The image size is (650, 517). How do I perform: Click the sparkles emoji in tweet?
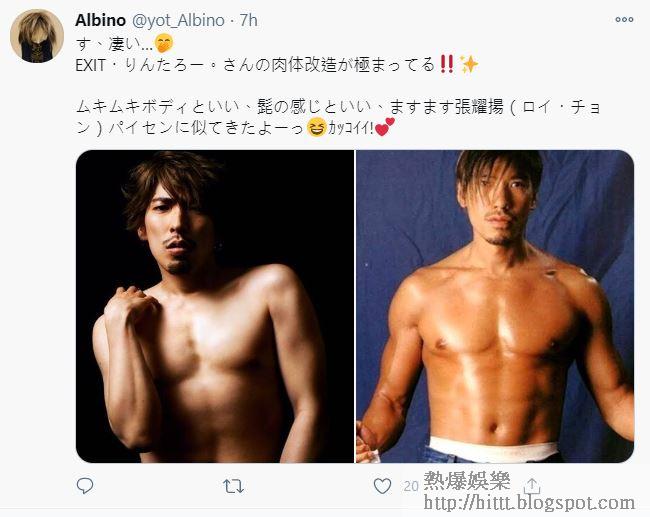tap(469, 65)
